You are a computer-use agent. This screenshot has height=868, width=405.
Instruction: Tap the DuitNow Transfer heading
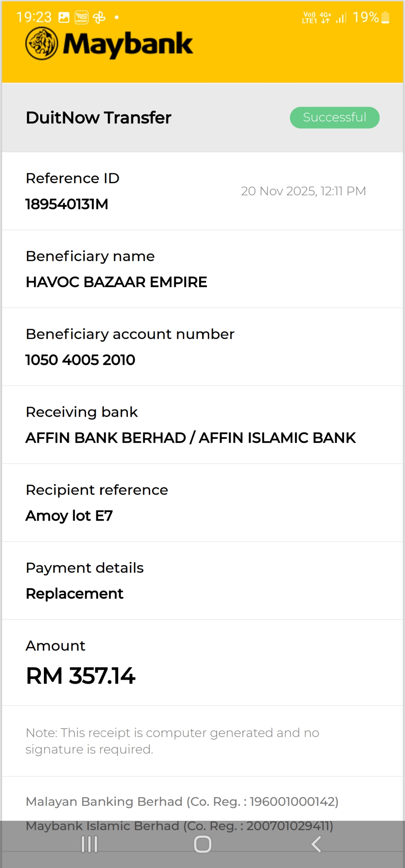tap(99, 118)
